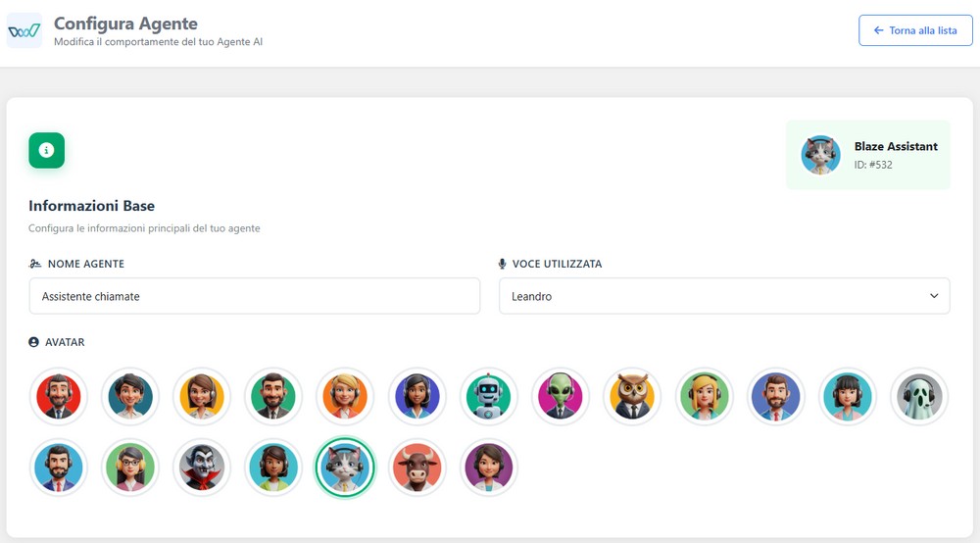Pick the selected cat avatar
The width and height of the screenshot is (980, 543).
pos(344,468)
